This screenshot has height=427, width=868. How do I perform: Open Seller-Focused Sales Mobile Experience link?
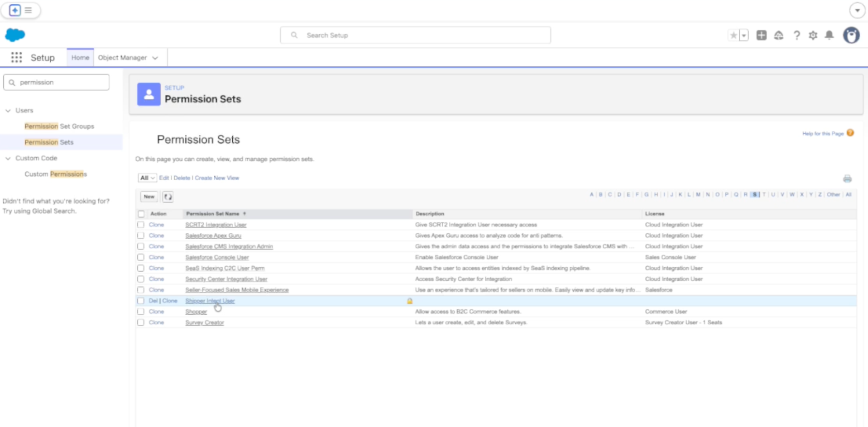point(237,290)
